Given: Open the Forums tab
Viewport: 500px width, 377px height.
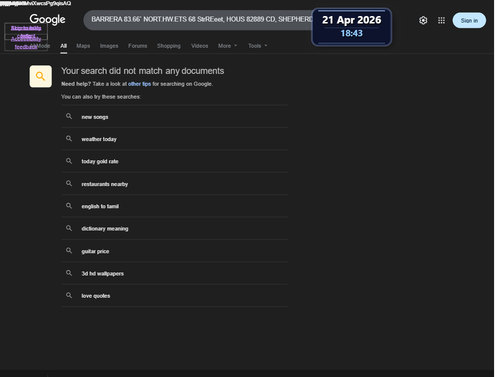Looking at the screenshot, I should [137, 46].
